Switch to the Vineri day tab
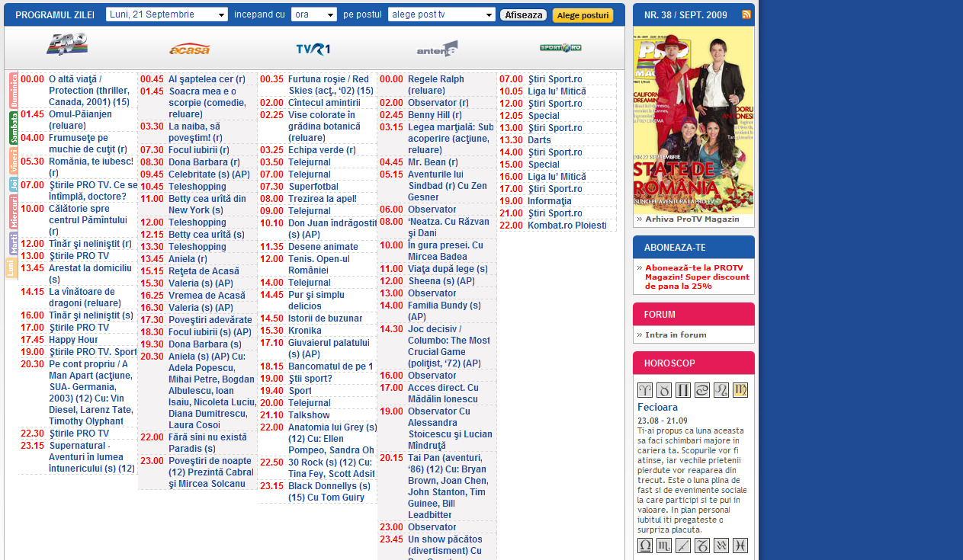Image resolution: width=963 pixels, height=560 pixels. [13, 161]
